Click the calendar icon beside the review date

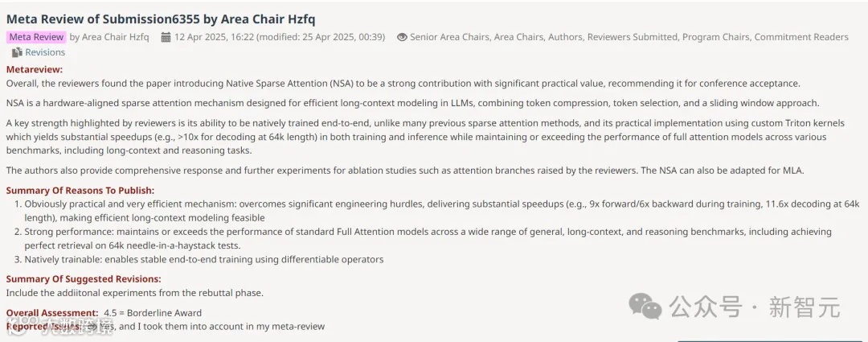click(166, 37)
